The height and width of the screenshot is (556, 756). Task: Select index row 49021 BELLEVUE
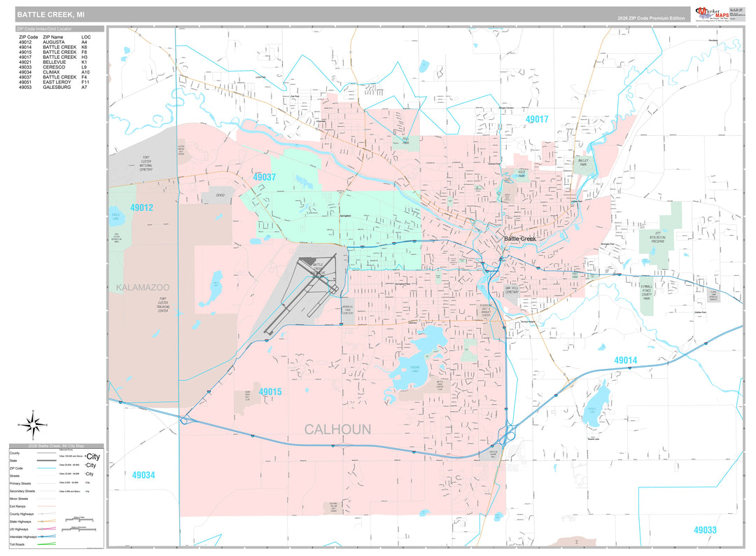point(54,62)
